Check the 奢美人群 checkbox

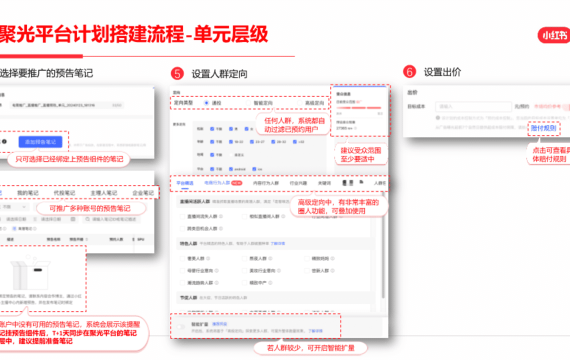[x=182, y=259]
